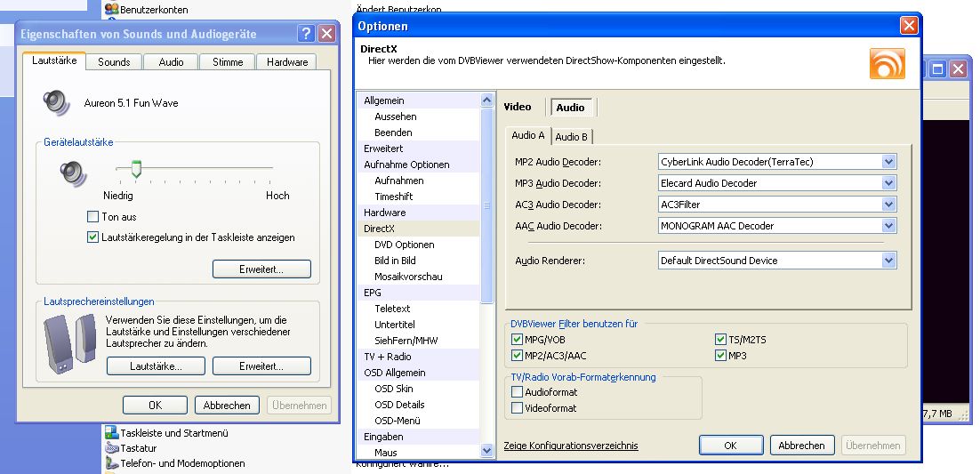The width and height of the screenshot is (980, 474).
Task: Click the help question mark in Sounds dialog
Action: [306, 34]
